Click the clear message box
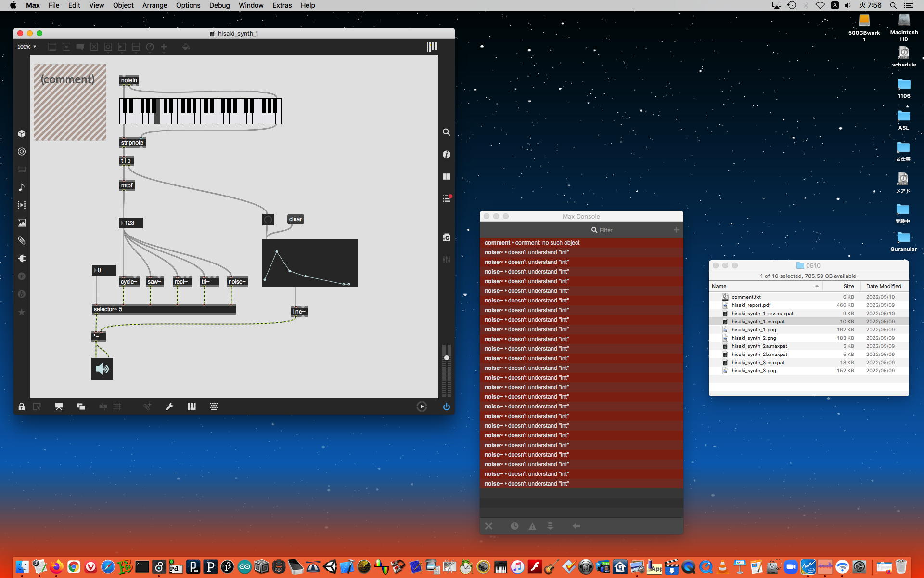The image size is (924, 578). pyautogui.click(x=295, y=219)
